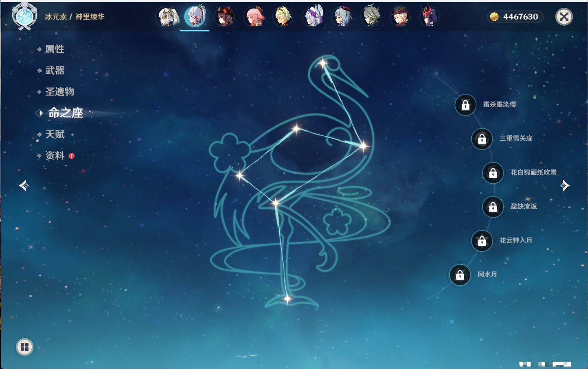Switch to the 武器 weapon tab
This screenshot has width=588, height=369.
point(55,71)
